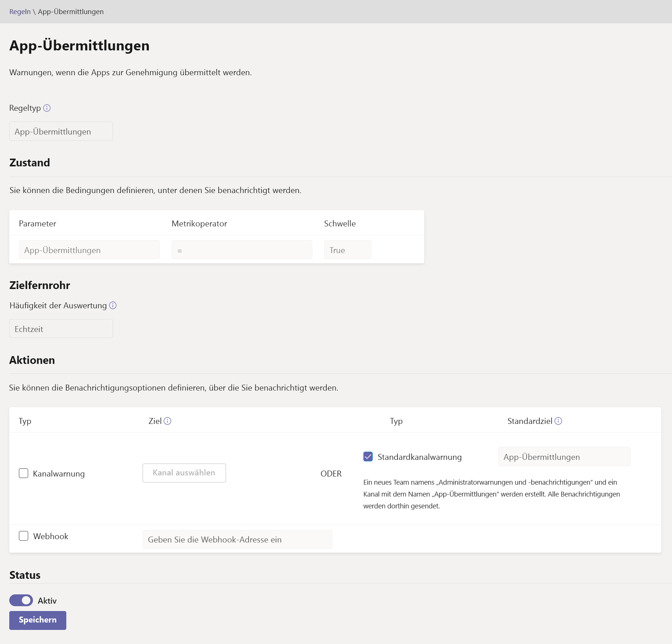Screen dimensions: 672x644
Task: Open the Regeln breadcrumb link
Action: pyautogui.click(x=20, y=11)
